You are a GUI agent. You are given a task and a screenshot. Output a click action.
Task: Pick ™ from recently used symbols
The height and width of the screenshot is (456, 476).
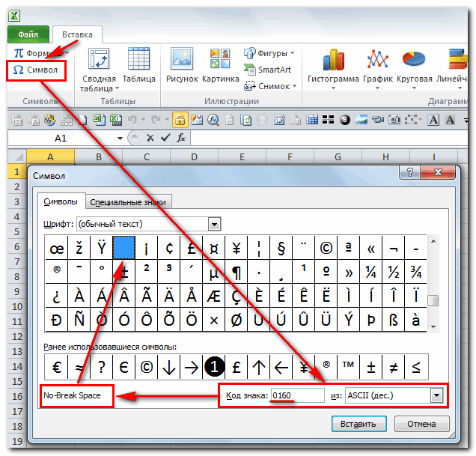(349, 367)
